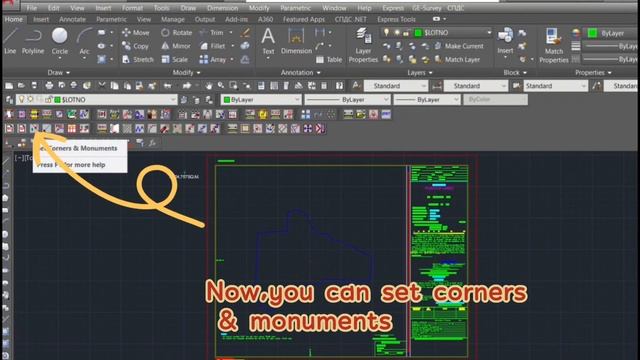Viewport: 640px width, 360px height.
Task: Open the toolbar ByLayer color dropdown
Action: point(261,100)
